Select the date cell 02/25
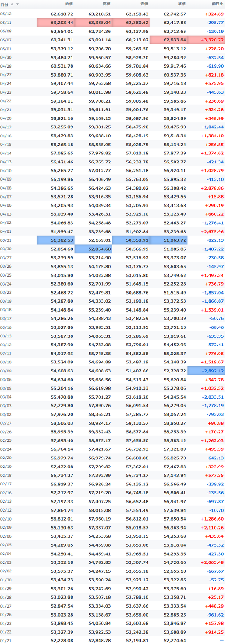 pyautogui.click(x=5, y=440)
